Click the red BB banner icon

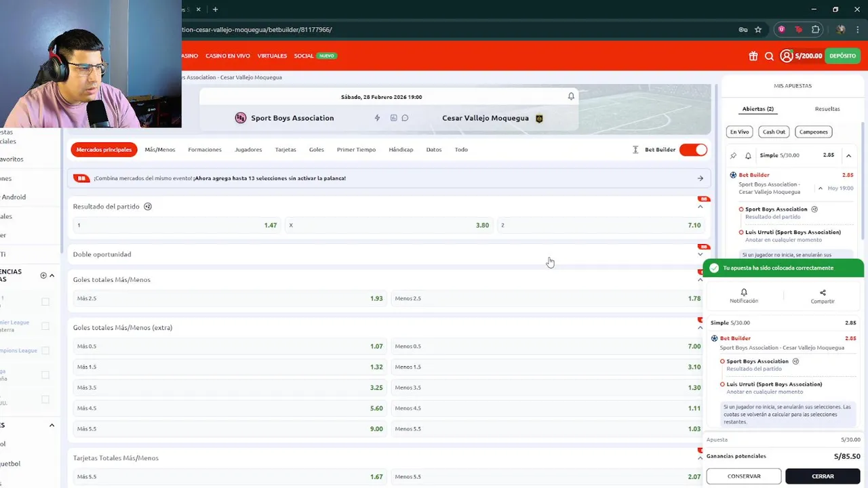[x=81, y=178]
